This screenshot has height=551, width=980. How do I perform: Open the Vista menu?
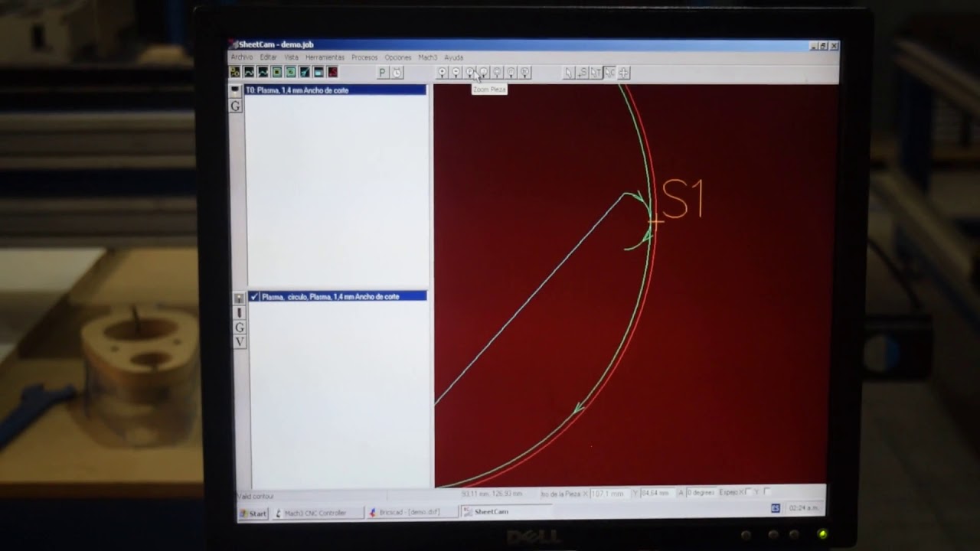click(292, 57)
